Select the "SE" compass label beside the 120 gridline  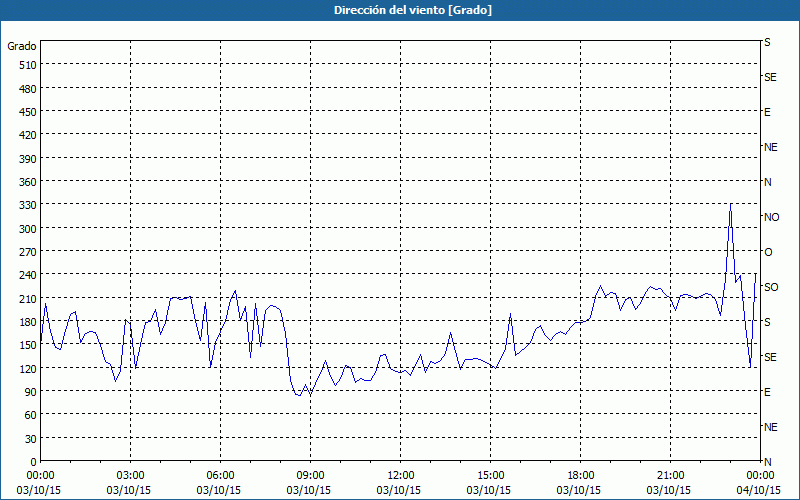(770, 357)
